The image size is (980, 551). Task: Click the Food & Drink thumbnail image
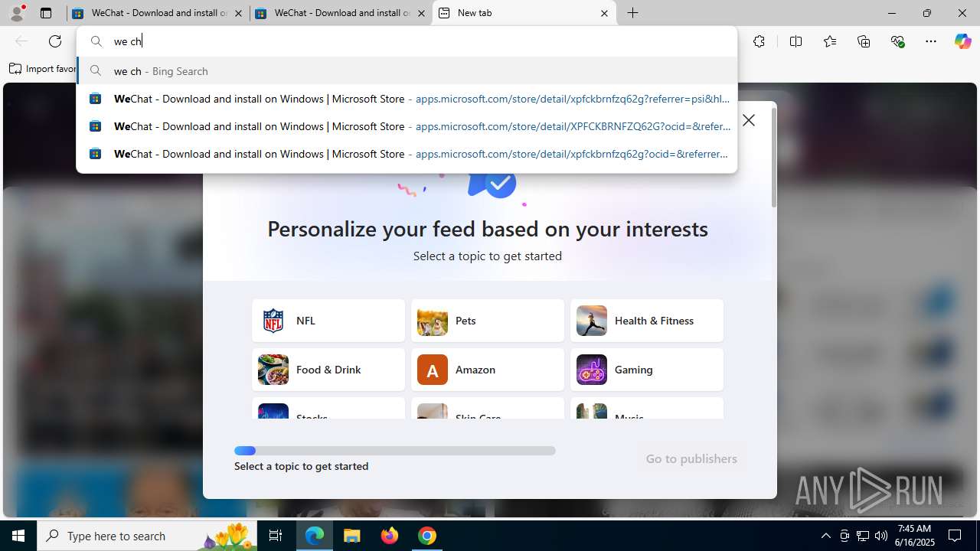(273, 370)
